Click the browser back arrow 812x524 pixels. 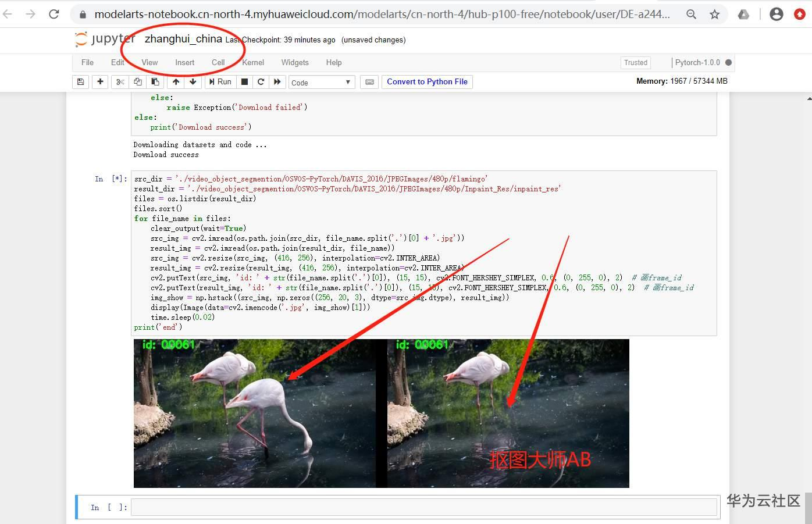point(7,14)
